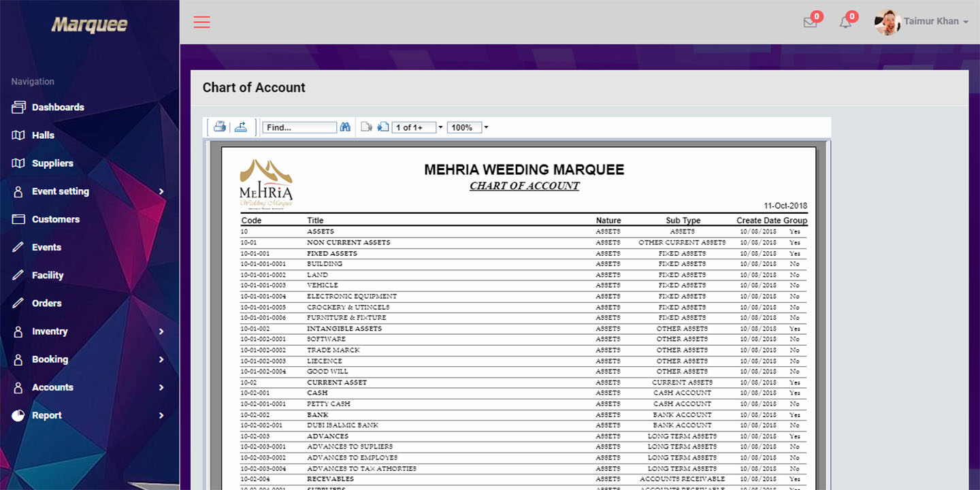
Task: Print the report with the printer icon
Action: [220, 127]
